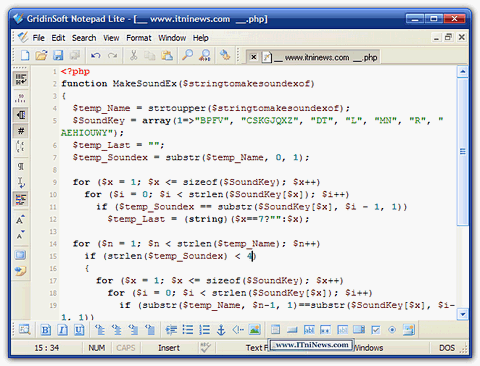Insert a password field element icon
This screenshot has width=480, height=366.
point(325,330)
